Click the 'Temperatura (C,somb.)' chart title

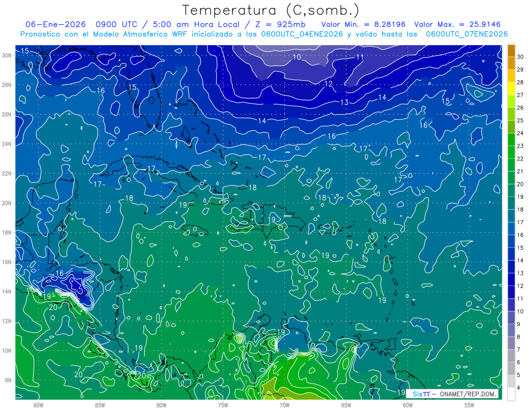tap(270, 10)
